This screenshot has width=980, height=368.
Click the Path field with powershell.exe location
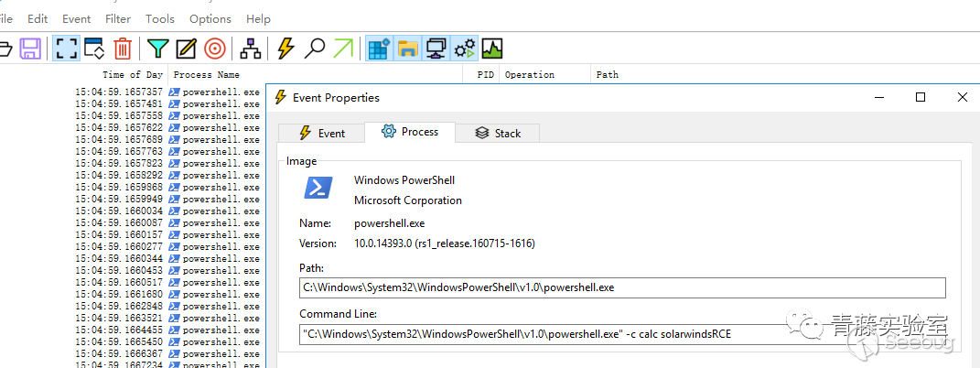(x=622, y=287)
